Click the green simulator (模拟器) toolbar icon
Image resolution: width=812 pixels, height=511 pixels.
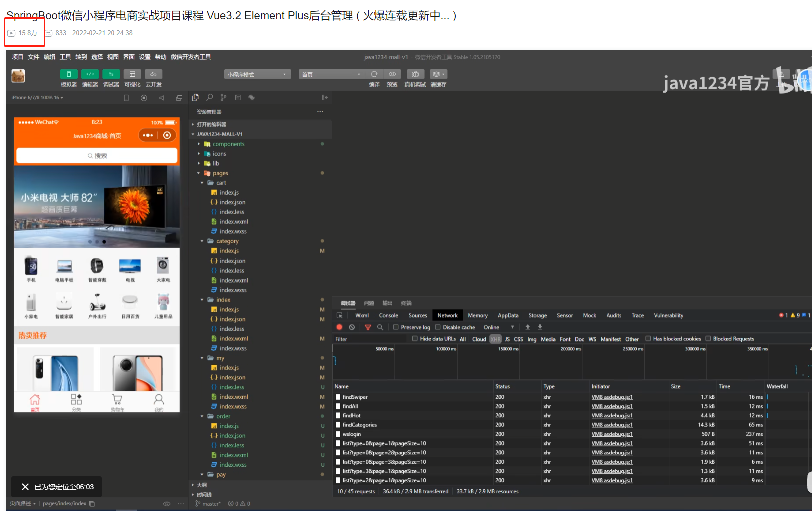pos(69,74)
